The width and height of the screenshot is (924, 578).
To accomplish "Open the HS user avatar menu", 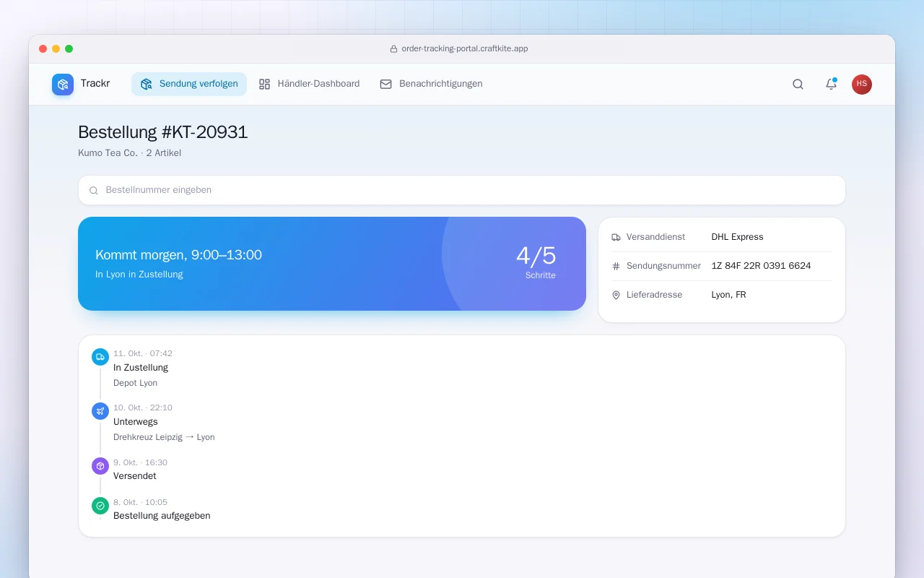I will [x=862, y=85].
